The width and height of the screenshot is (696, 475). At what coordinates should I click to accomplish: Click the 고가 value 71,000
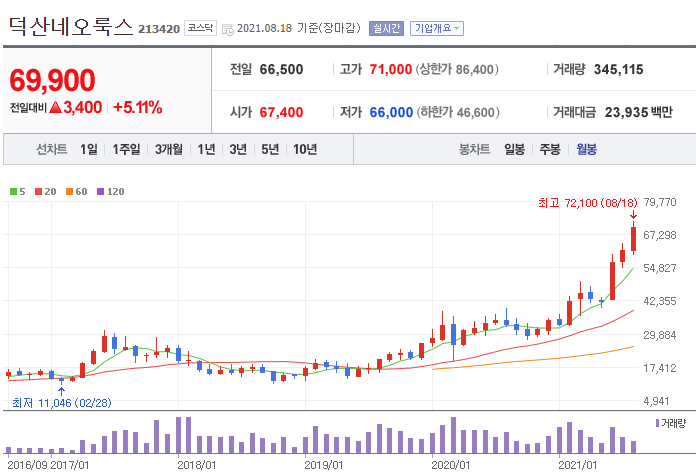(391, 70)
